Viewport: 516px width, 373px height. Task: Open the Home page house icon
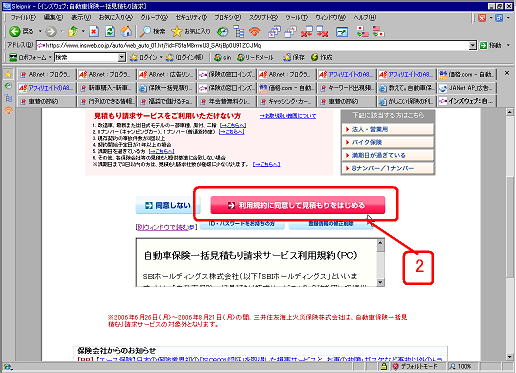[126, 32]
